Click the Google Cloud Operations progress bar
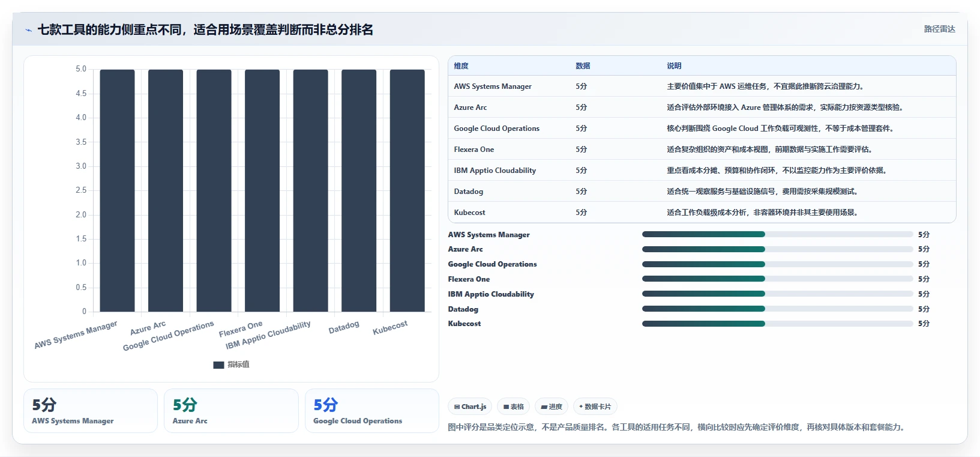The height and width of the screenshot is (457, 980). coord(778,264)
